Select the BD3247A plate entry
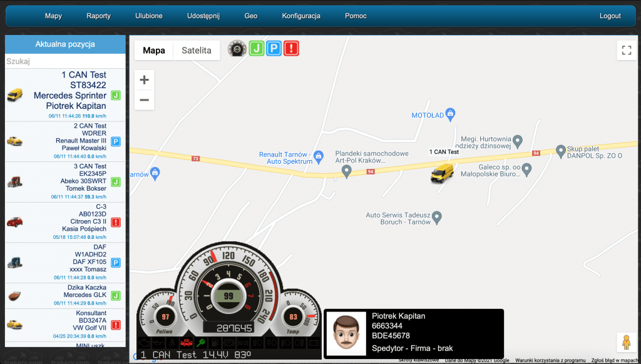 coord(93,320)
